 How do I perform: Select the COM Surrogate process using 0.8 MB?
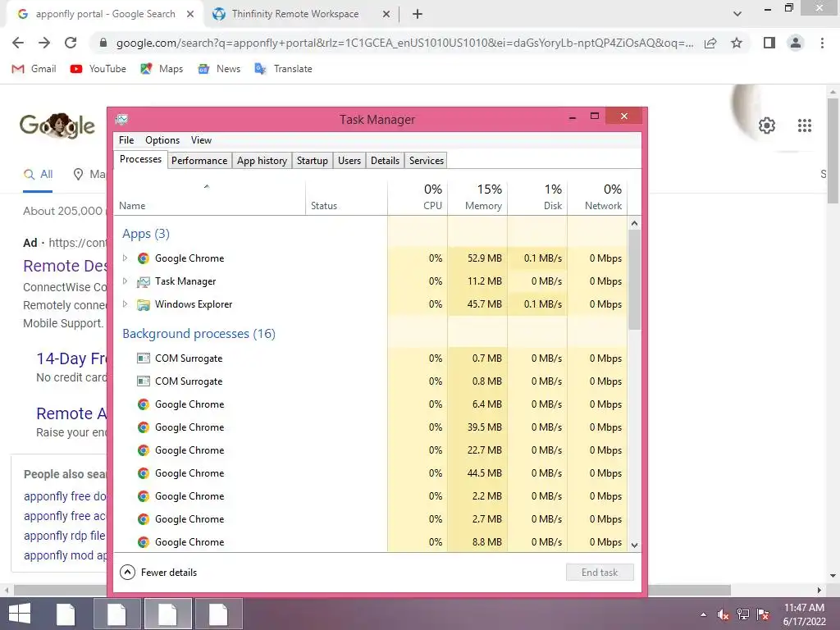(370, 381)
